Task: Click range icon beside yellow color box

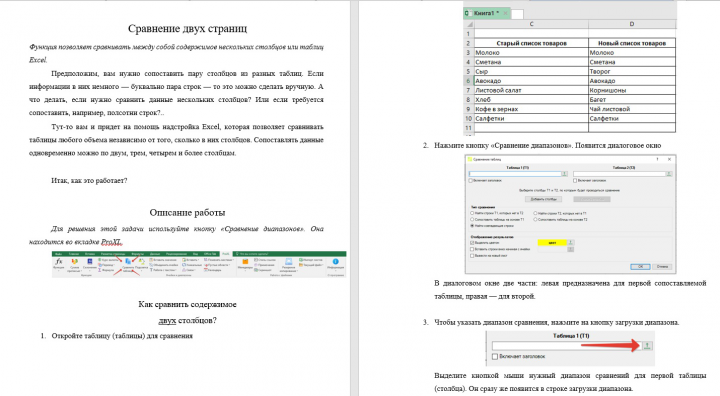Action: coord(570,242)
